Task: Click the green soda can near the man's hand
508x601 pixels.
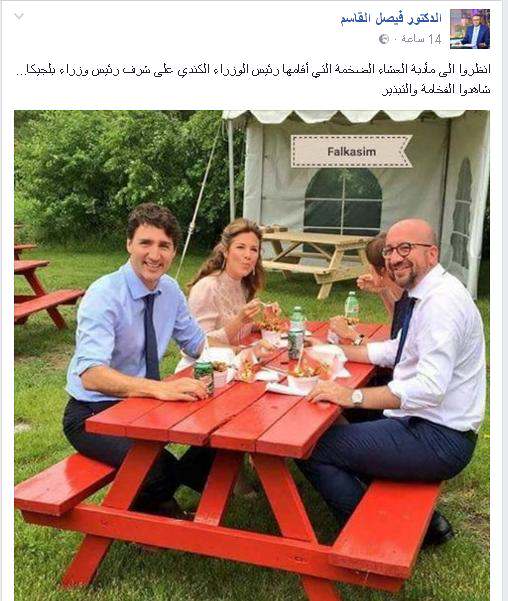Action: click(204, 376)
